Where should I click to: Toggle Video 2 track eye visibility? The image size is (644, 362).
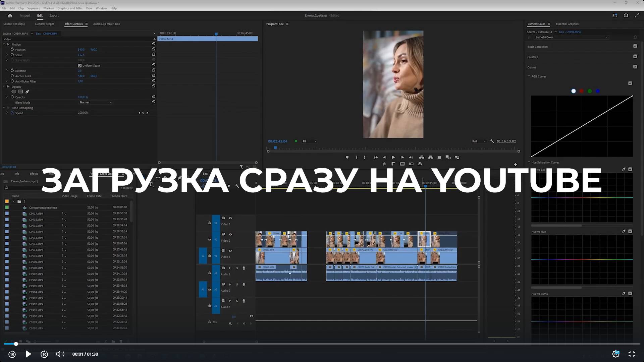(230, 234)
